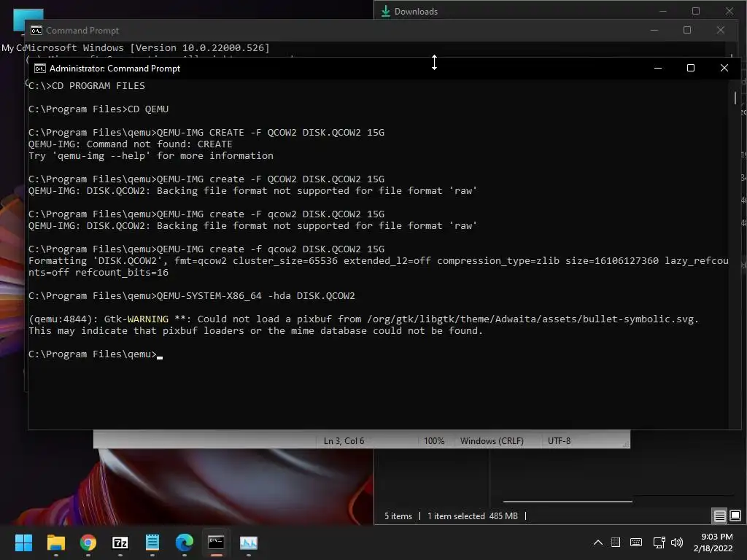
Task: Click Notepad's UTF-8 encoding status
Action: pos(559,441)
